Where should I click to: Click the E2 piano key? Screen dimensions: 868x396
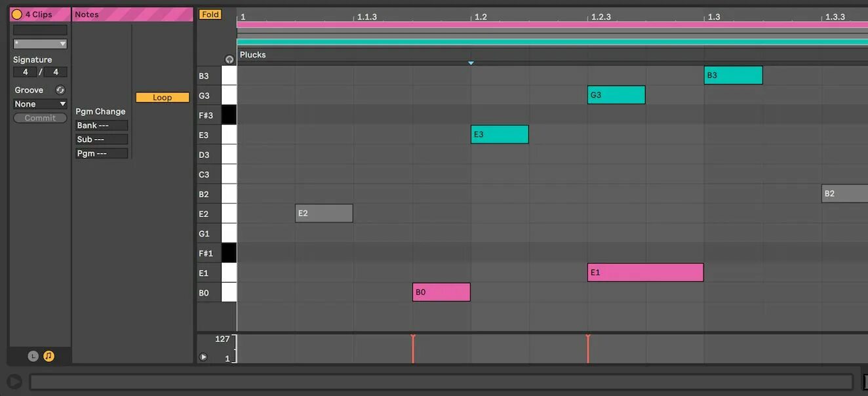[229, 213]
